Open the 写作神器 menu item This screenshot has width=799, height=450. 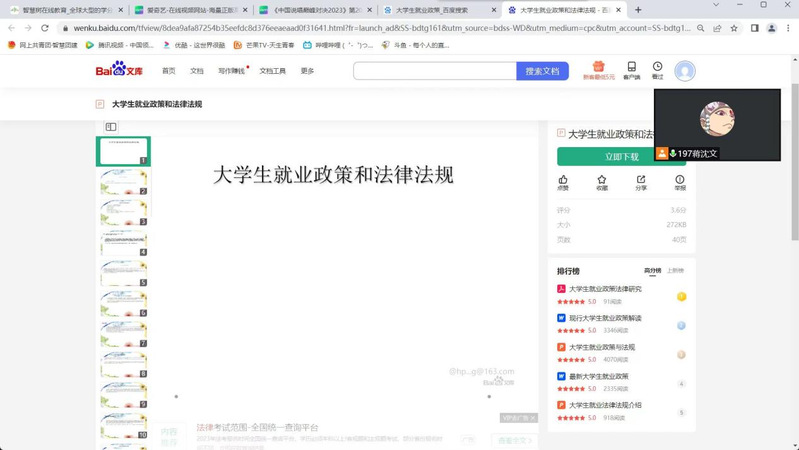pos(231,71)
